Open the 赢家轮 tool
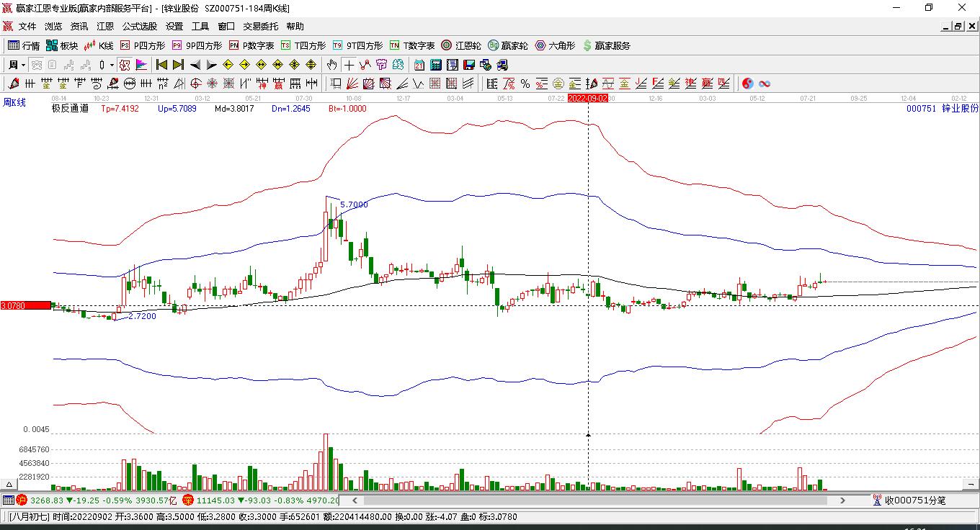This screenshot has width=980, height=530. coord(508,45)
